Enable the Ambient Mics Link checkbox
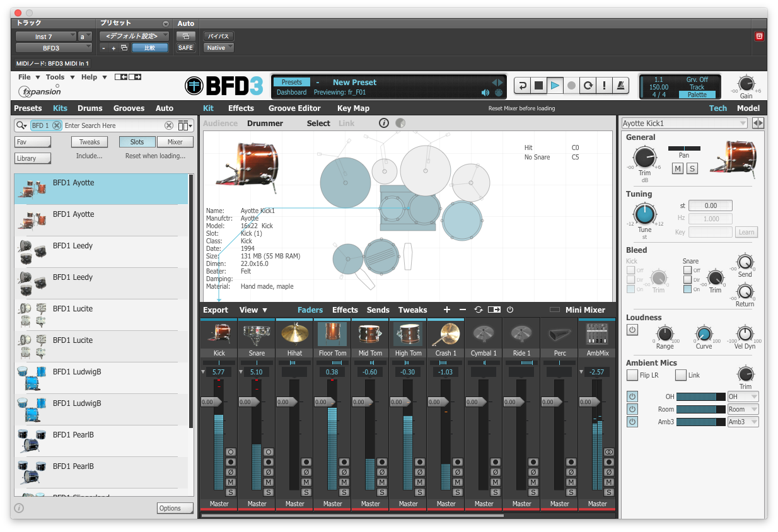The height and width of the screenshot is (532, 778). [681, 375]
